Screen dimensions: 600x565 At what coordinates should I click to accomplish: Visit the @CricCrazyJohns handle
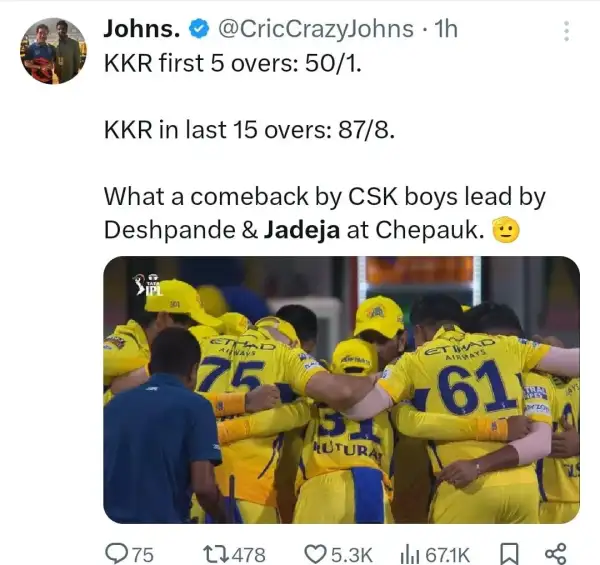click(315, 29)
